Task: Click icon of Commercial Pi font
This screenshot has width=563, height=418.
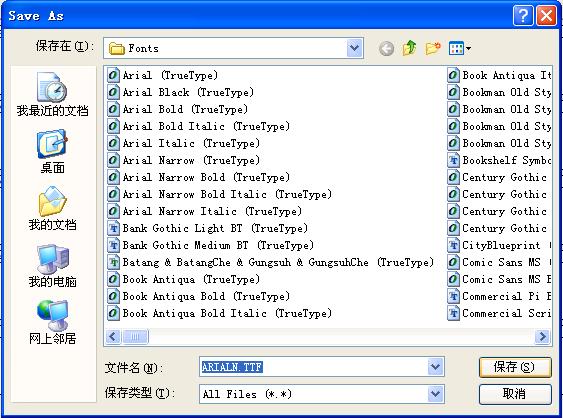Action: click(x=453, y=296)
